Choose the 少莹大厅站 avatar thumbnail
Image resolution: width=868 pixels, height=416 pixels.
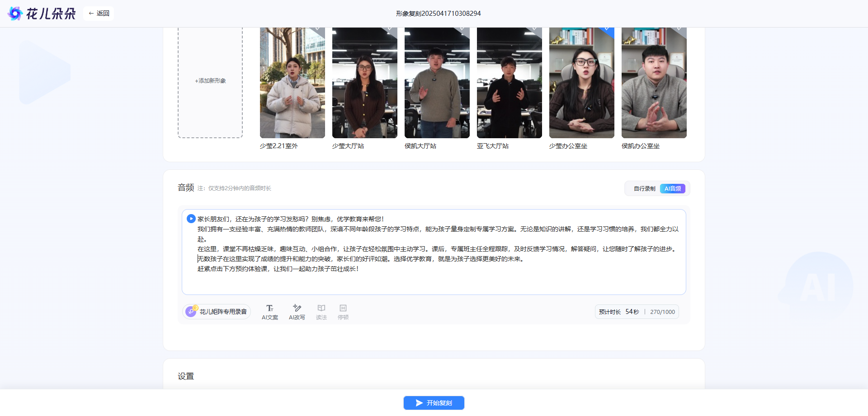coord(365,83)
